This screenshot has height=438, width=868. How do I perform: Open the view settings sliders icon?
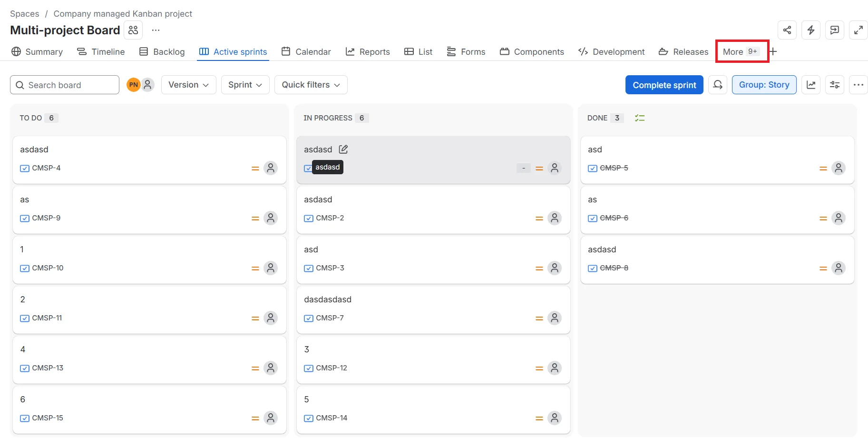click(x=835, y=85)
